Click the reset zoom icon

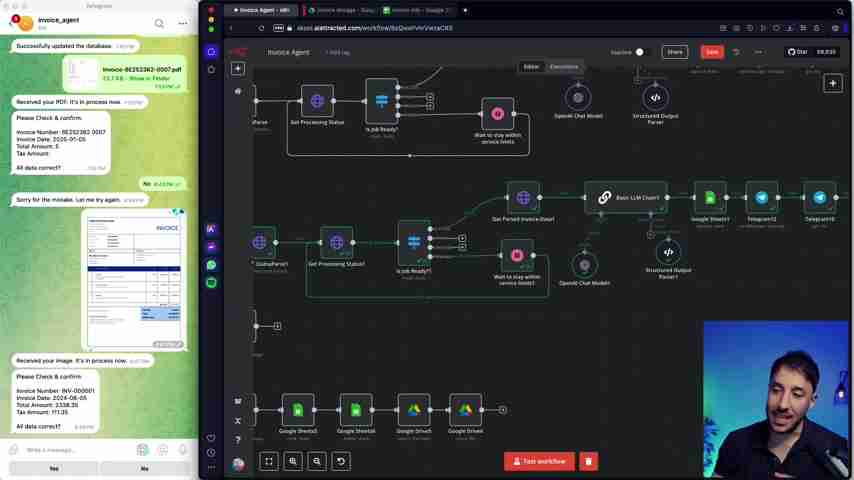(x=341, y=461)
